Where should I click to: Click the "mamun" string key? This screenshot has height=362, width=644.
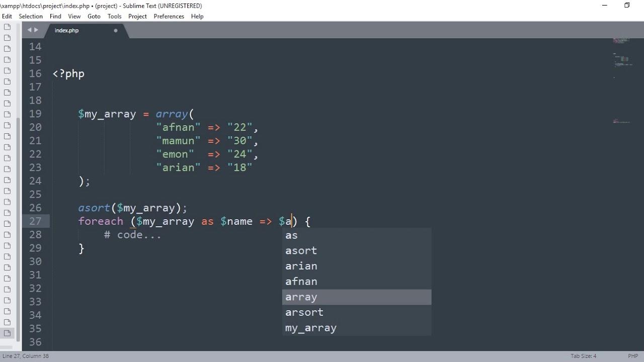point(178,141)
